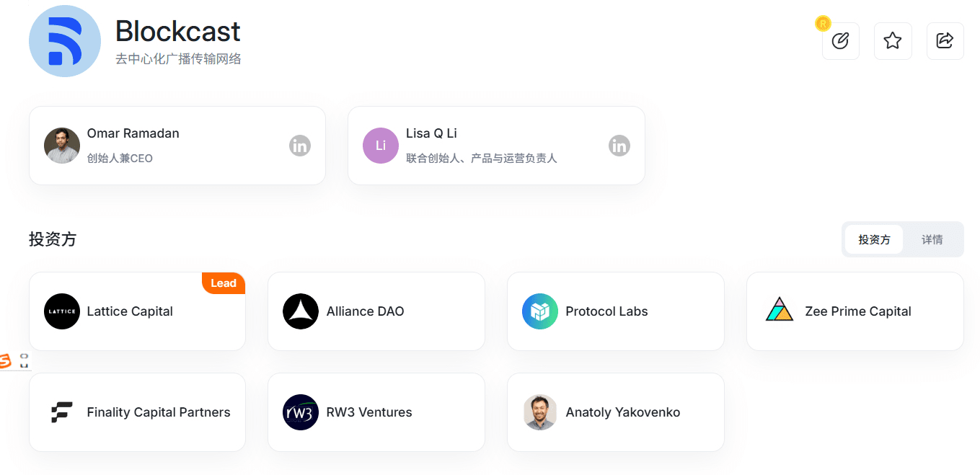Click Omar Ramadan's profile photo
The width and height of the screenshot is (980, 475).
click(62, 146)
